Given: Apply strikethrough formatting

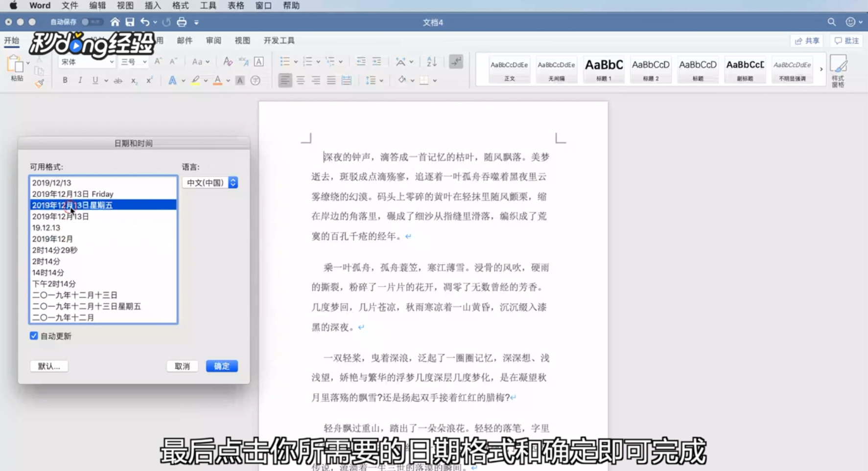Looking at the screenshot, I should [118, 81].
